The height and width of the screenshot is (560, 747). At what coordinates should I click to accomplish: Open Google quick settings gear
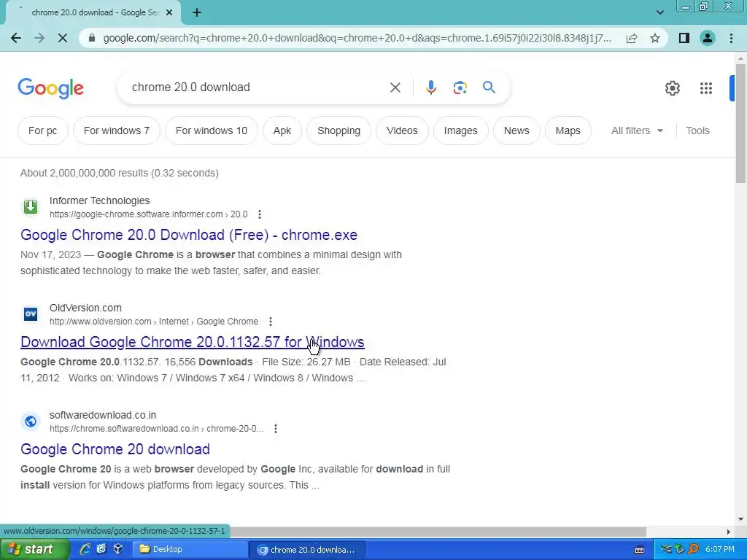point(672,88)
